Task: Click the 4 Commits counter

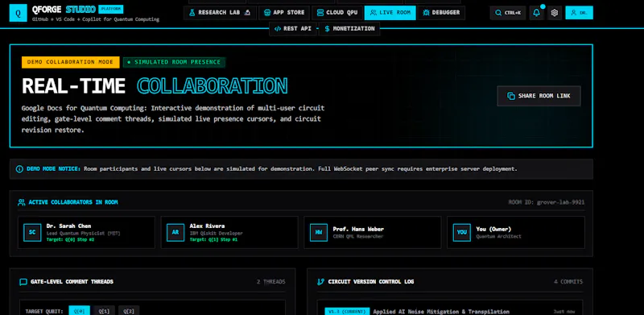Action: tap(568, 282)
